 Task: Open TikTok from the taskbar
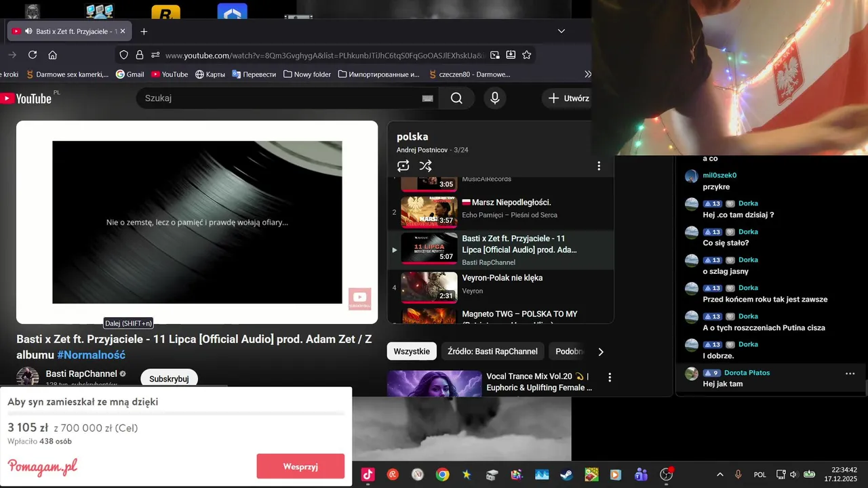click(368, 474)
